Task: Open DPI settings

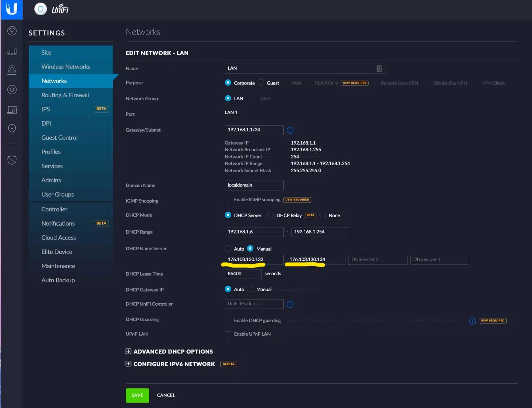Action: point(71,124)
